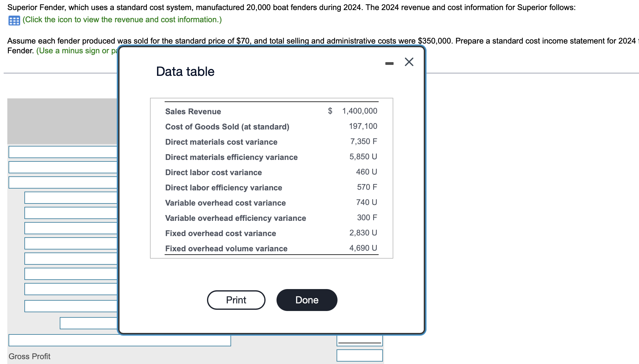Click the Gross Profit amount field
Image resolution: width=639 pixels, height=364 pixels.
point(359,355)
